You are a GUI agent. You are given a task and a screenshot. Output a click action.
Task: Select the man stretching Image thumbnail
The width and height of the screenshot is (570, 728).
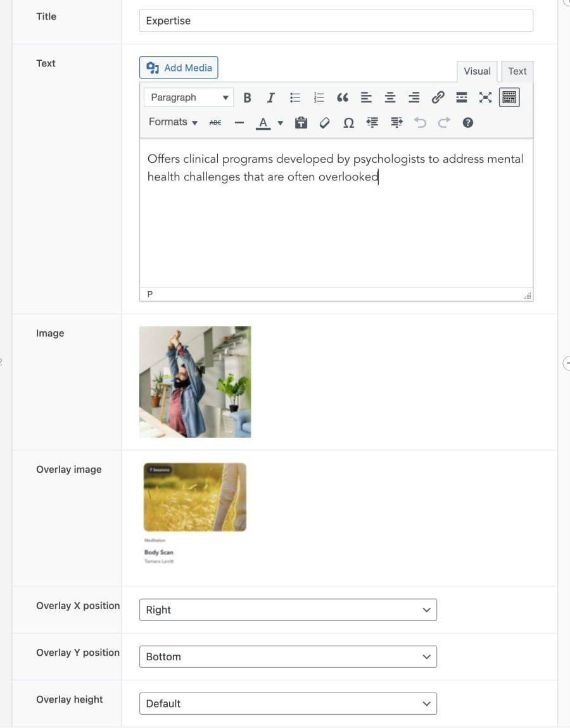click(x=195, y=382)
